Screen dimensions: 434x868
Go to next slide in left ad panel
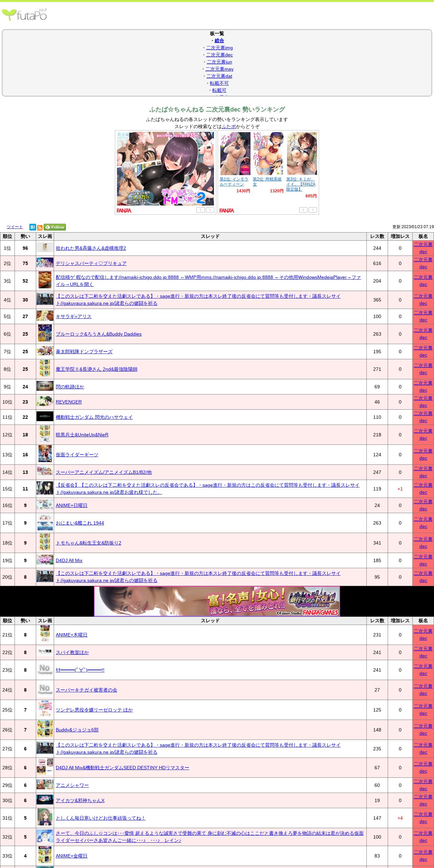[x=210, y=210]
